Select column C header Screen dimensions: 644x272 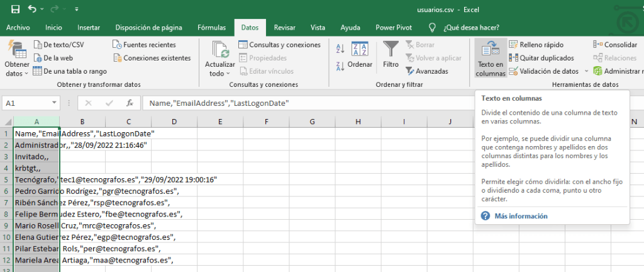click(x=128, y=122)
